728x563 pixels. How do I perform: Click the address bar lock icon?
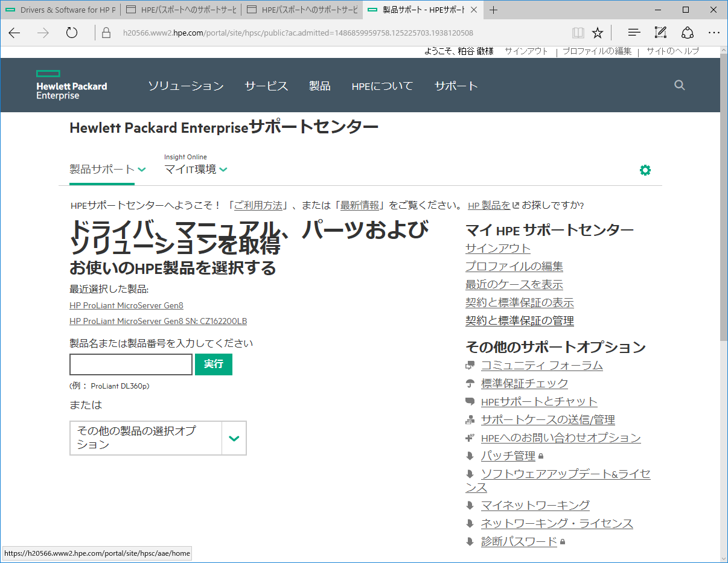107,33
